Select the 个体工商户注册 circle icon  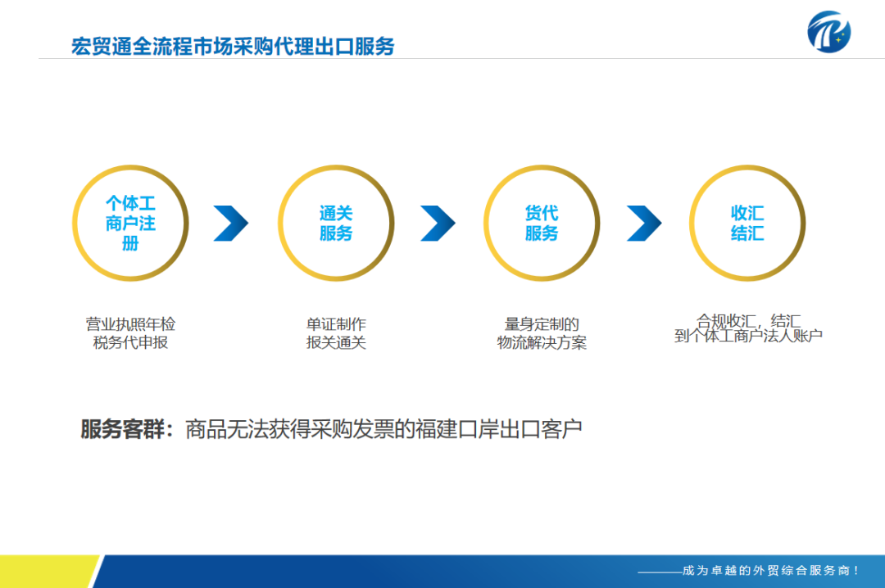(x=129, y=223)
